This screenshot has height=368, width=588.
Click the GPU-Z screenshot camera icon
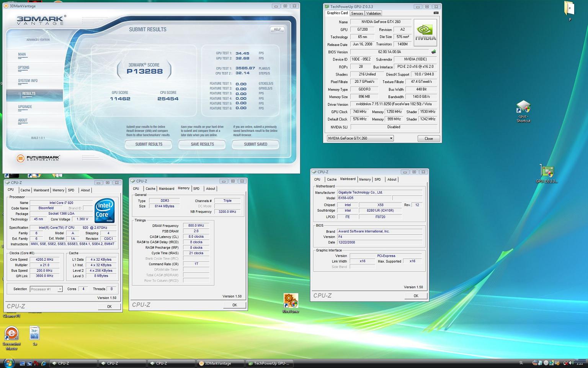point(436,13)
